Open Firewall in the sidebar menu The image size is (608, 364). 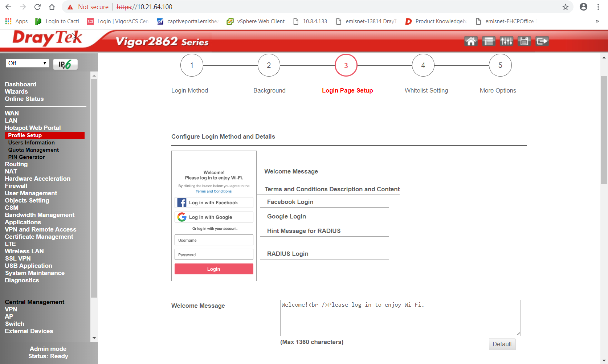[x=16, y=186]
